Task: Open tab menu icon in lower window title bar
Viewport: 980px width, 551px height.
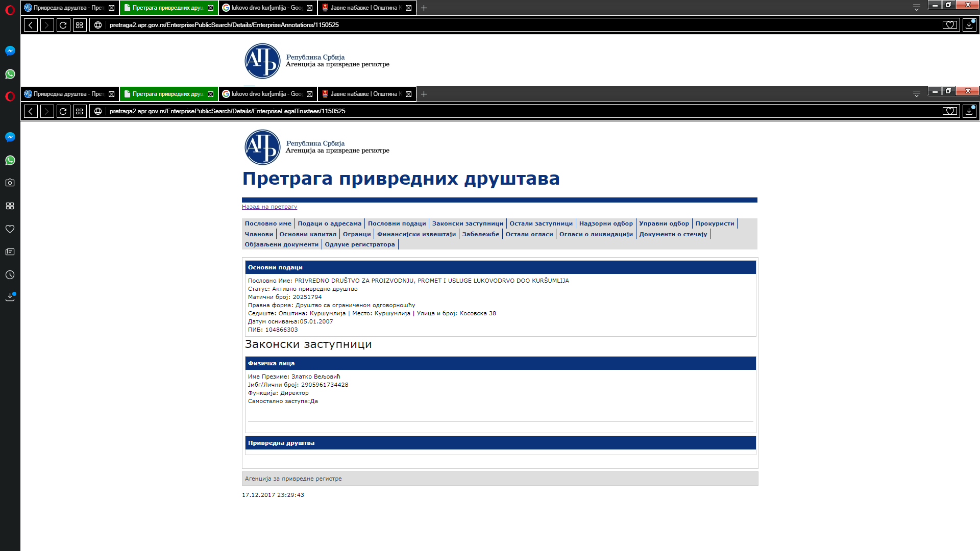Action: (917, 94)
